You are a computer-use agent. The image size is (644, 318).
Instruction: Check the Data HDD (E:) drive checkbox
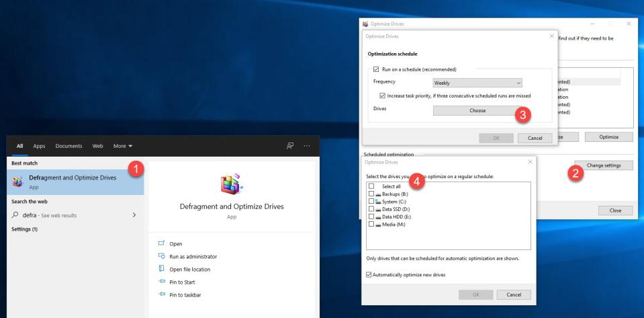coord(371,216)
